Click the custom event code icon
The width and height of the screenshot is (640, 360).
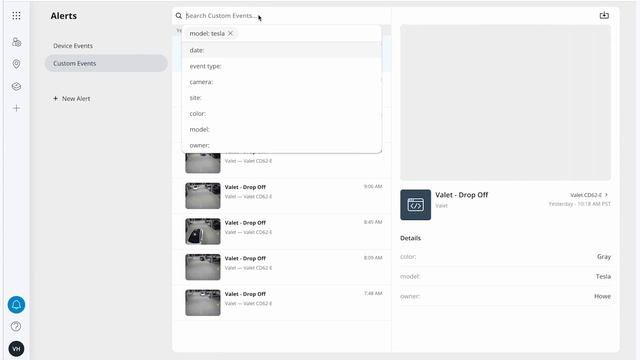point(416,205)
